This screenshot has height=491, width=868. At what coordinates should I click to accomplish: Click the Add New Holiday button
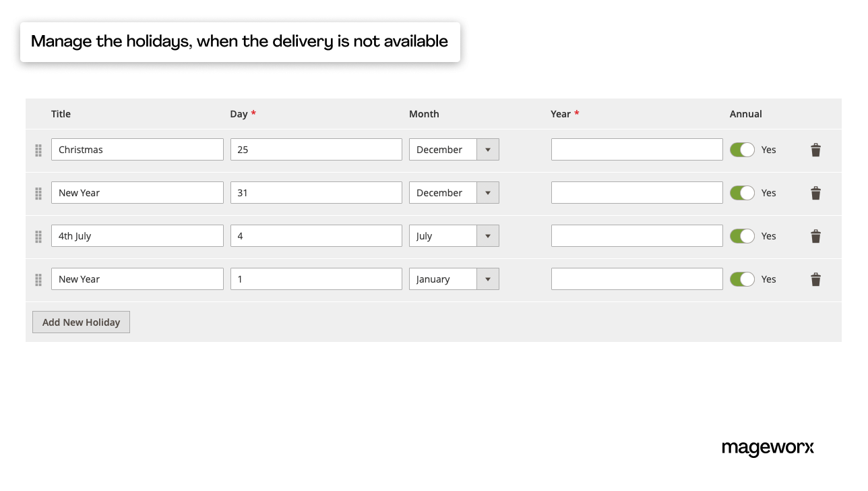coord(81,322)
